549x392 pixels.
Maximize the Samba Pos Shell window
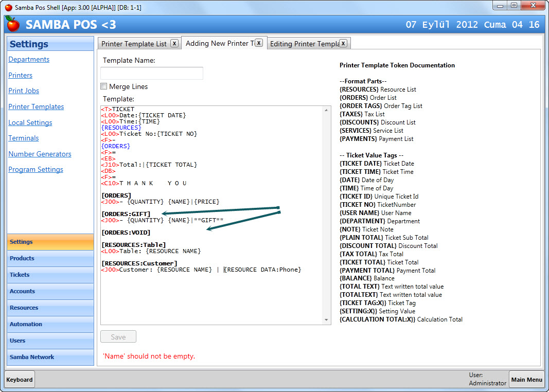click(x=514, y=5)
